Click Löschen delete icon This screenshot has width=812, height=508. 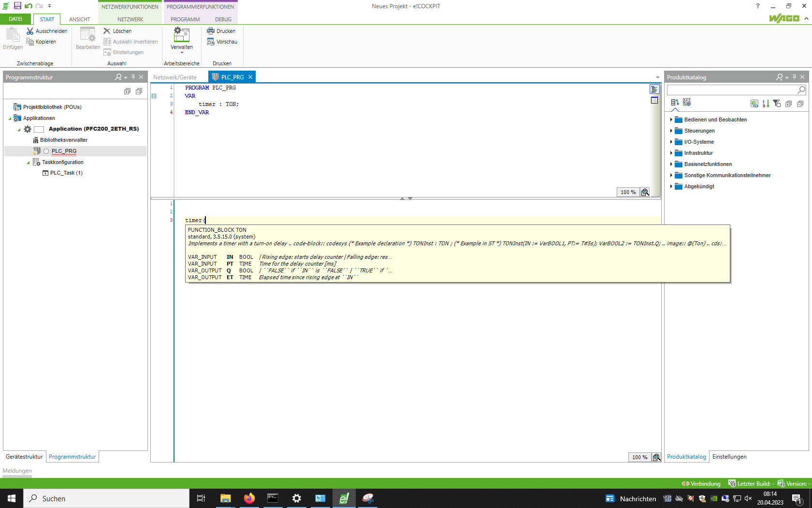107,31
